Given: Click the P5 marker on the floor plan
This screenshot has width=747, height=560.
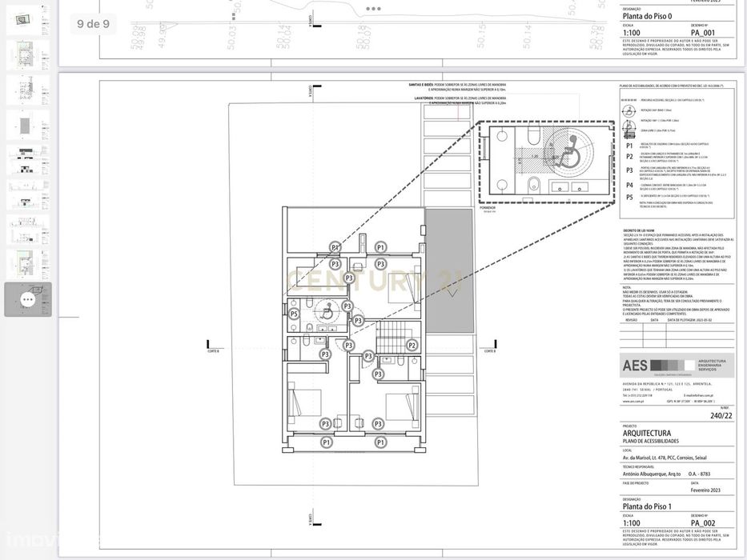Looking at the screenshot, I should tap(294, 314).
